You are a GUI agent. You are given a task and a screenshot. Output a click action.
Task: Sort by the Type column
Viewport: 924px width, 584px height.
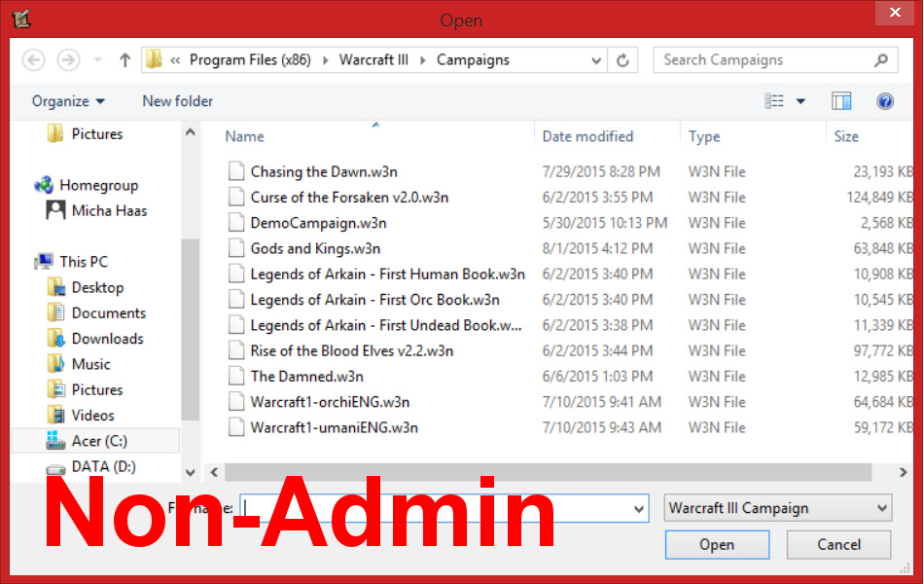point(704,137)
